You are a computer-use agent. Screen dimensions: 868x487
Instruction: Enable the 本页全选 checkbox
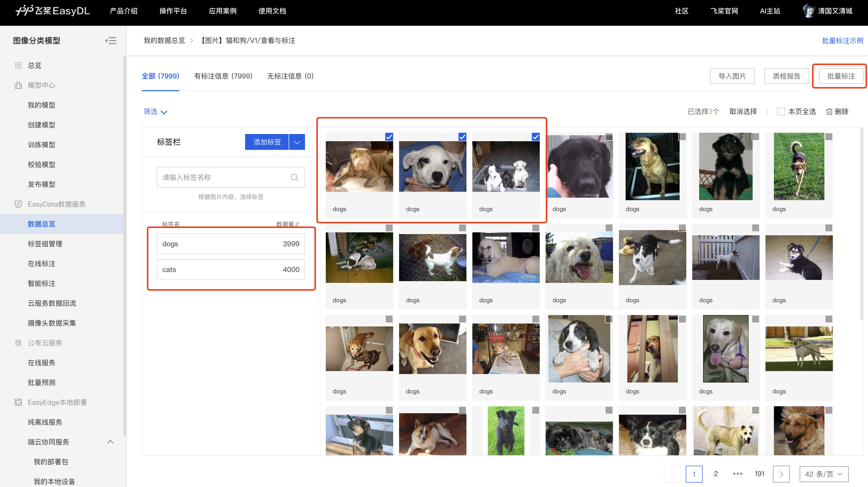(x=781, y=112)
